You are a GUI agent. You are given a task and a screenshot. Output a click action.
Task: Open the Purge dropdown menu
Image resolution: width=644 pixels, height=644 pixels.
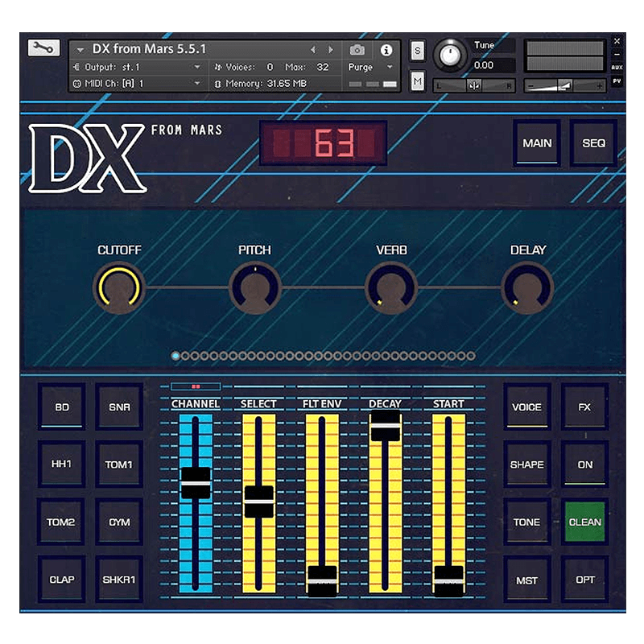370,67
